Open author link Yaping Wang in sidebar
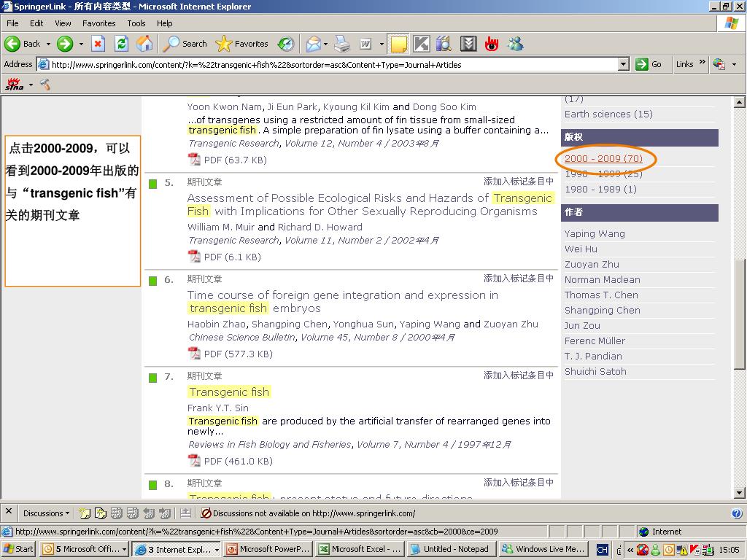 click(x=594, y=234)
